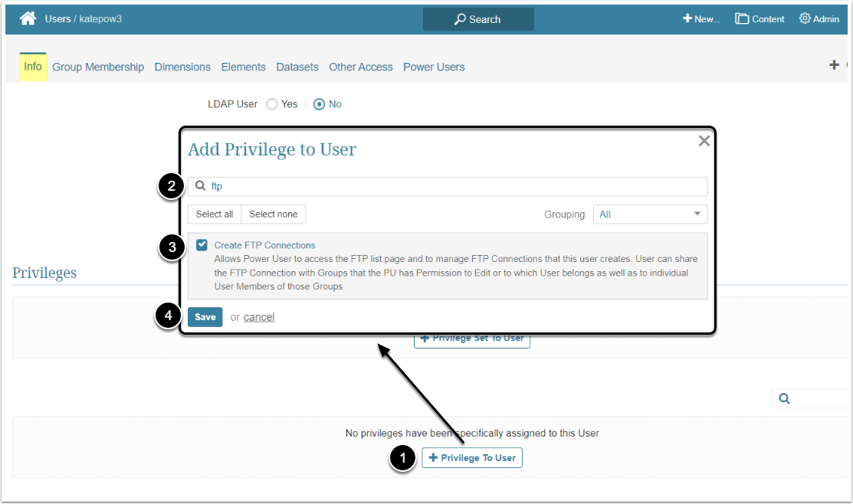
Task: Select the Info tab
Action: tap(33, 67)
